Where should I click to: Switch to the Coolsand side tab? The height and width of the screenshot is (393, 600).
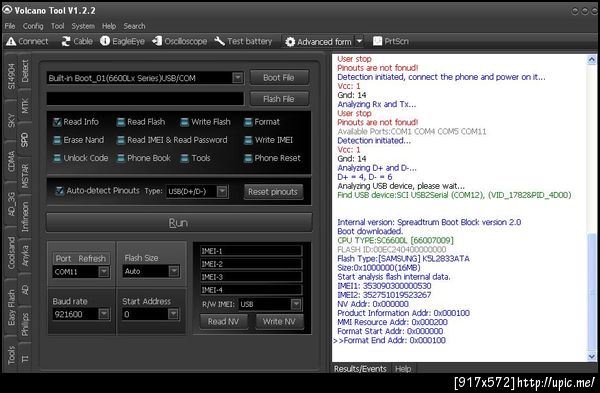pos(11,253)
